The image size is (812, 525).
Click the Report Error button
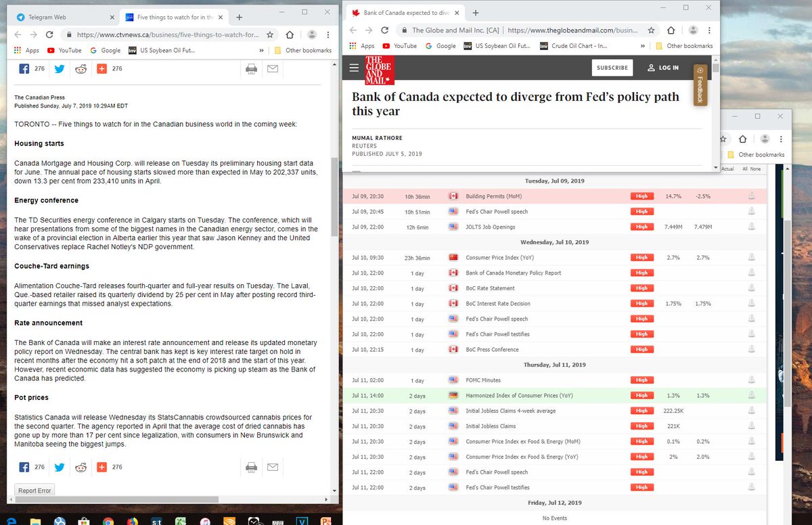34,490
